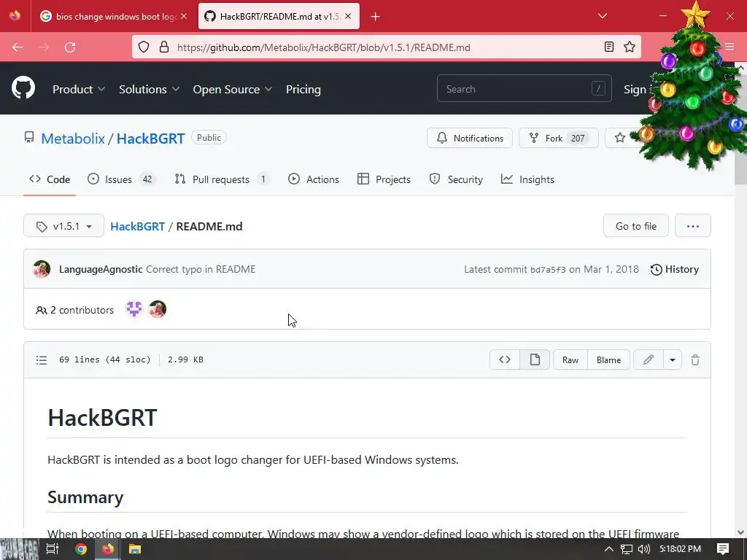Click the Firefox logo at top-left of tab bar
This screenshot has width=747, height=560.
tap(15, 16)
